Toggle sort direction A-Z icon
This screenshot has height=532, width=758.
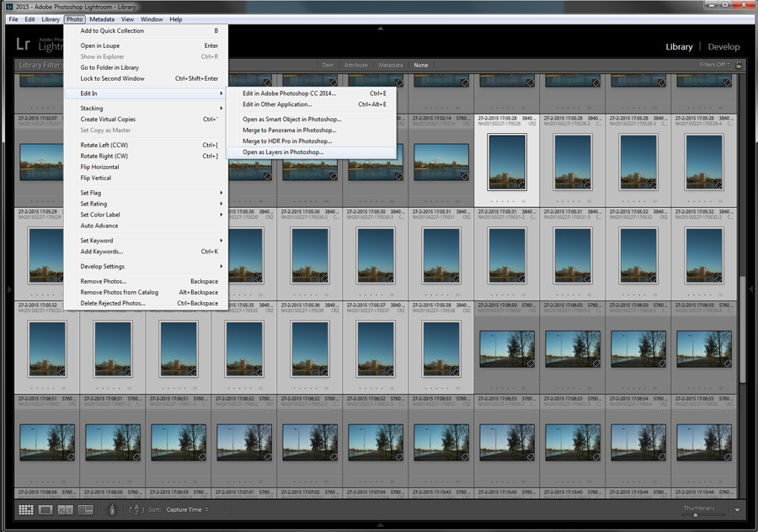click(x=136, y=509)
